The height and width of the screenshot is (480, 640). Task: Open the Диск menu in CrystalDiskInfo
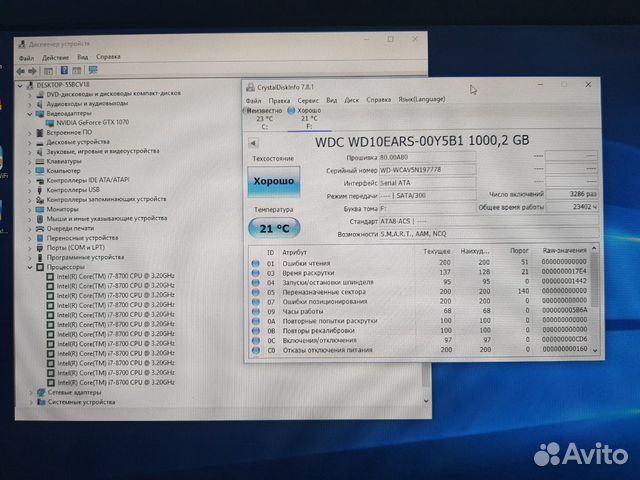[351, 100]
